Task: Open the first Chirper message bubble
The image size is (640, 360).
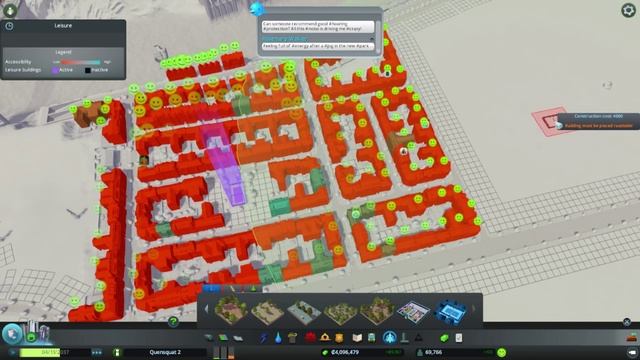Action: (x=318, y=27)
